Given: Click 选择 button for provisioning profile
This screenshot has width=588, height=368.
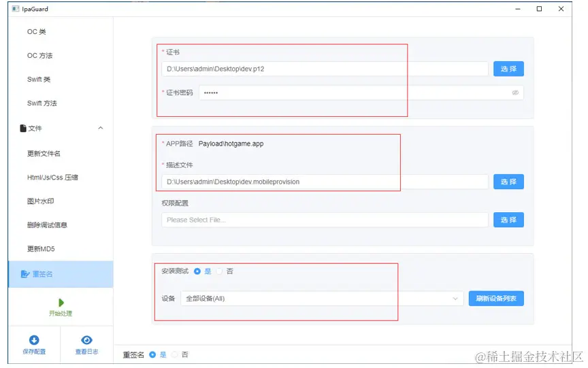Looking at the screenshot, I should click(508, 182).
